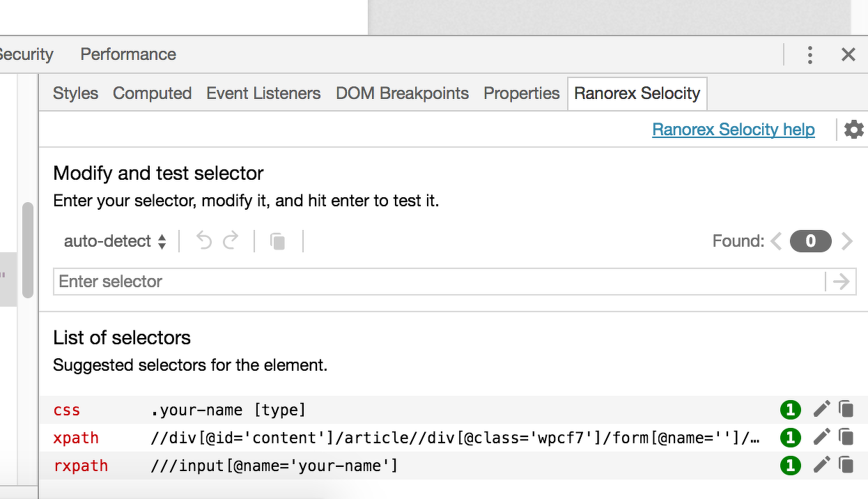This screenshot has height=499, width=868.
Task: Copy the xpath selector row
Action: click(846, 438)
